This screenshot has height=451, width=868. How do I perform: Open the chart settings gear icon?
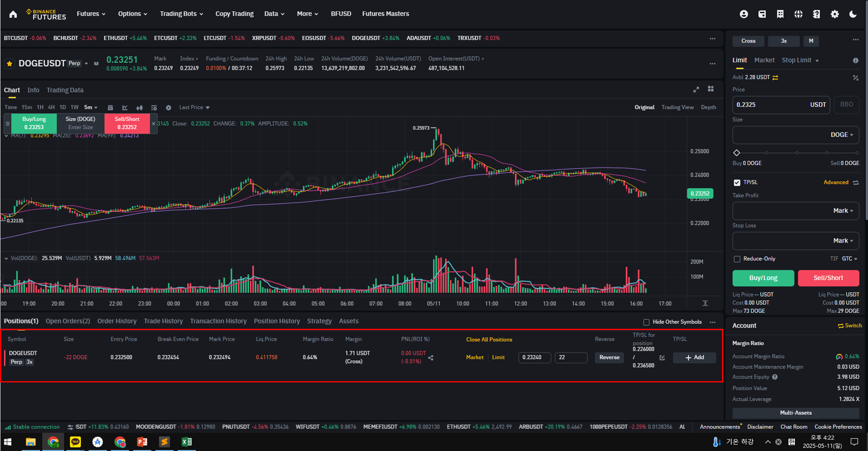pyautogui.click(x=168, y=108)
